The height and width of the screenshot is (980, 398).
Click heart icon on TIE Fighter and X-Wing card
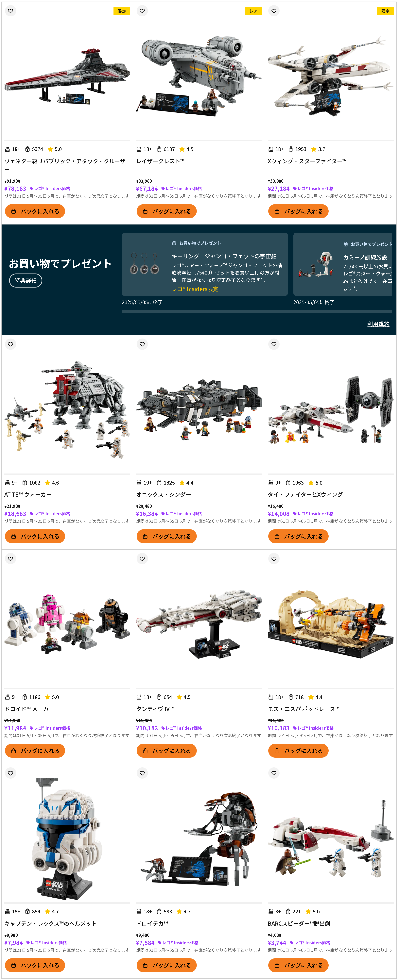click(274, 344)
